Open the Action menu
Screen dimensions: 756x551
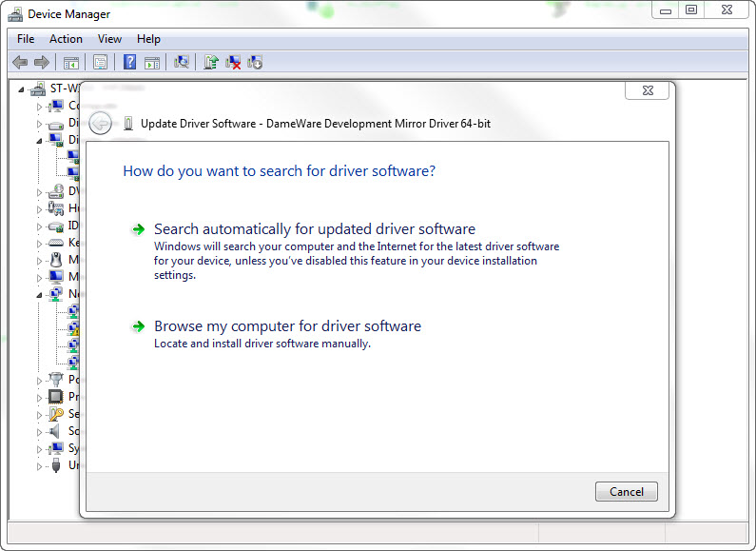[66, 39]
